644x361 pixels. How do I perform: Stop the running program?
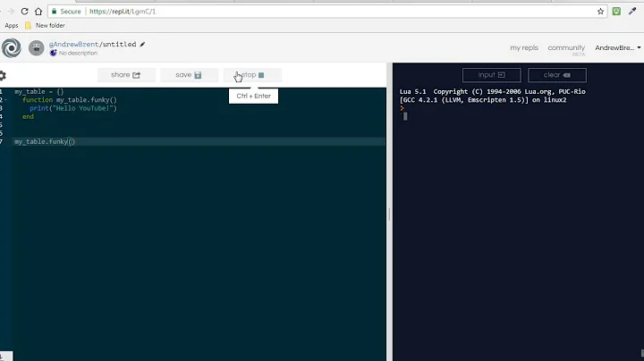(252, 75)
